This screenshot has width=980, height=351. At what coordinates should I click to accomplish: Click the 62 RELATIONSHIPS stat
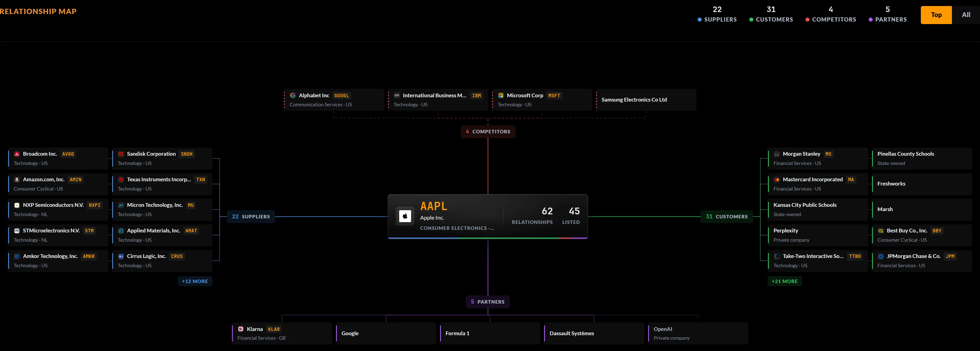pyautogui.click(x=532, y=216)
